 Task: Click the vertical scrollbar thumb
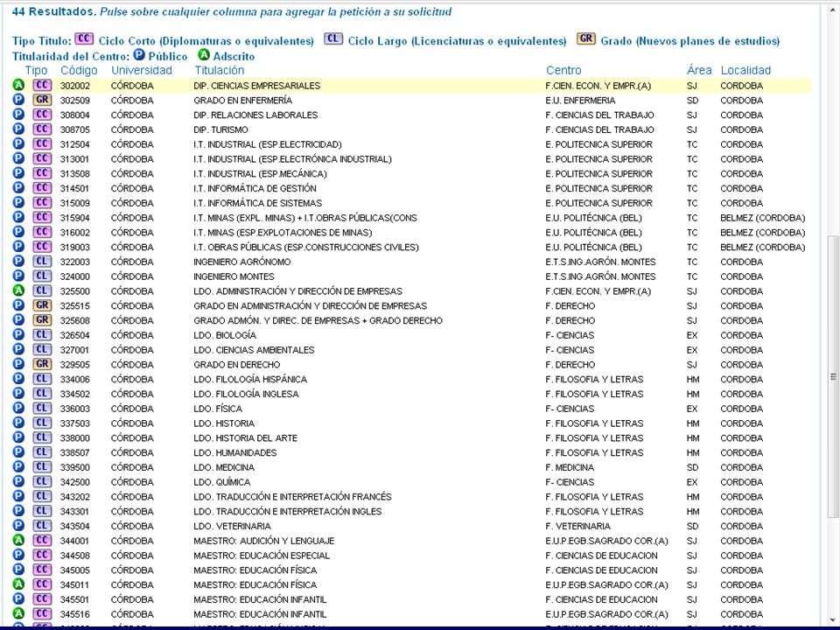[834, 376]
